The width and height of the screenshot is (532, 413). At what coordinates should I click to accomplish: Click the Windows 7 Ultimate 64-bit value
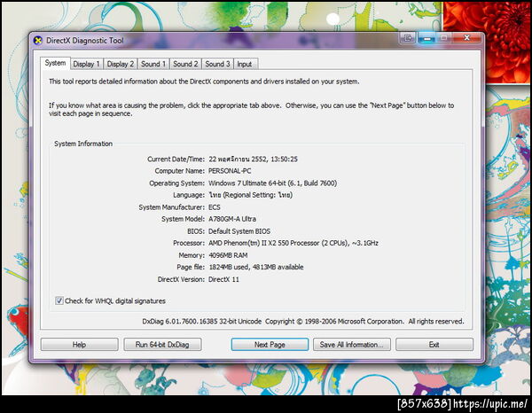pyautogui.click(x=272, y=183)
